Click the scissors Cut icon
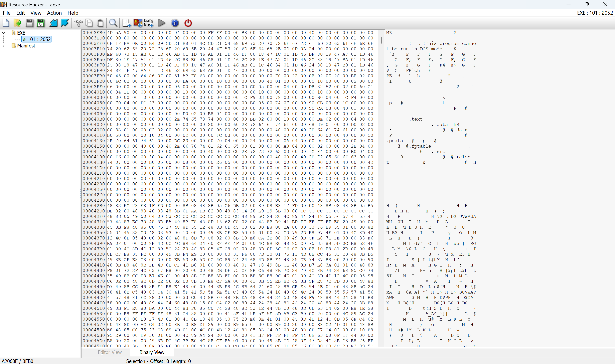The height and width of the screenshot is (364, 615). tap(79, 23)
